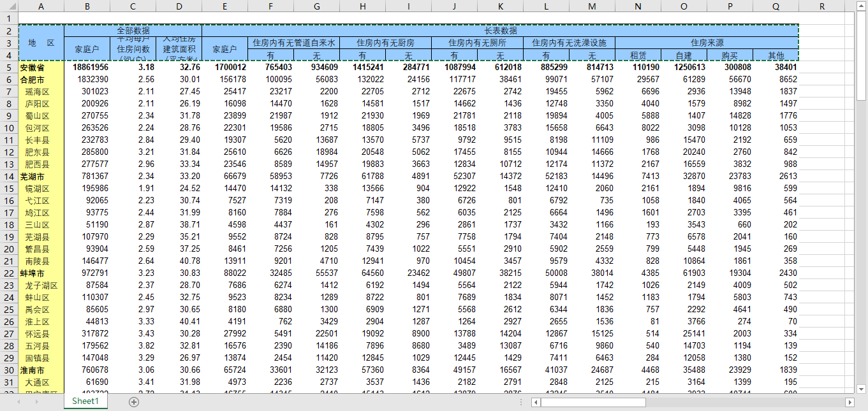
Task: Click the Select All corner triangle
Action: point(9,6)
